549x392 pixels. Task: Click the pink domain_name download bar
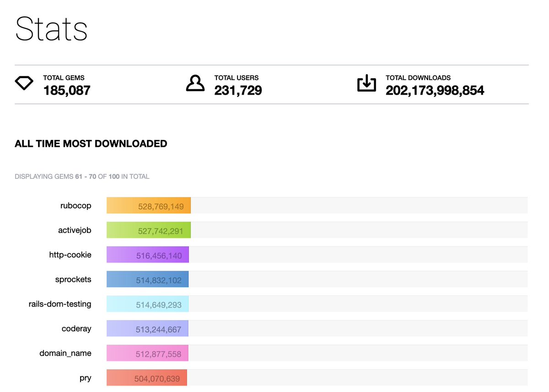(x=147, y=353)
